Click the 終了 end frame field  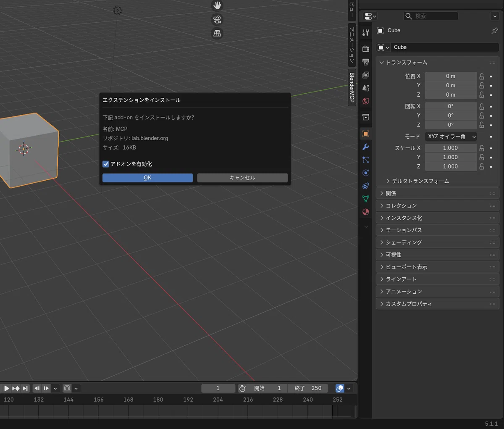[x=308, y=388]
